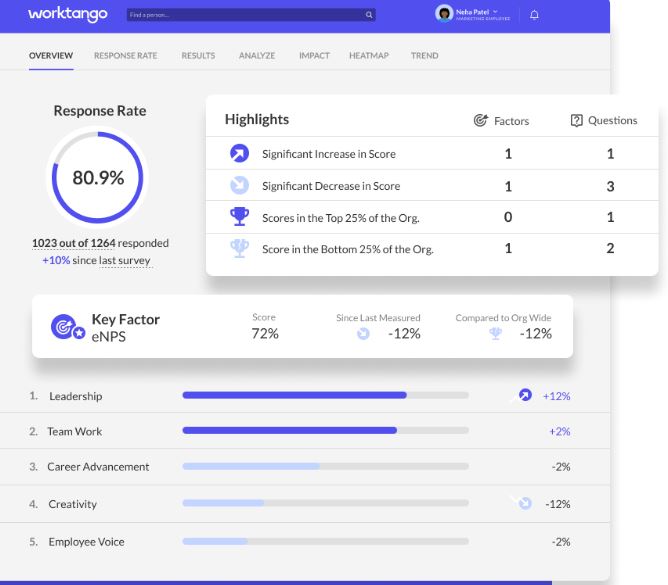Click the Creativity -12% change value
Screen dimensions: 668x585
(x=558, y=504)
